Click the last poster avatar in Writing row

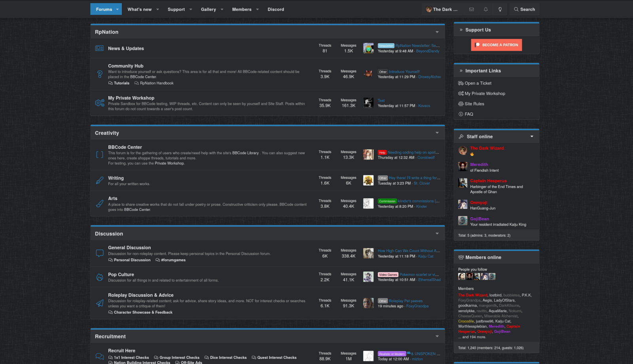[368, 180]
